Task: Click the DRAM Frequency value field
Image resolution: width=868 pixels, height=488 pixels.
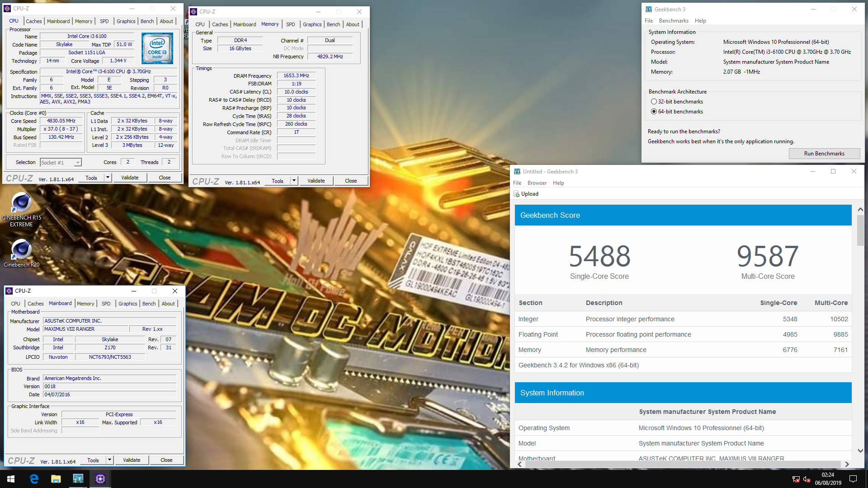Action: point(296,76)
